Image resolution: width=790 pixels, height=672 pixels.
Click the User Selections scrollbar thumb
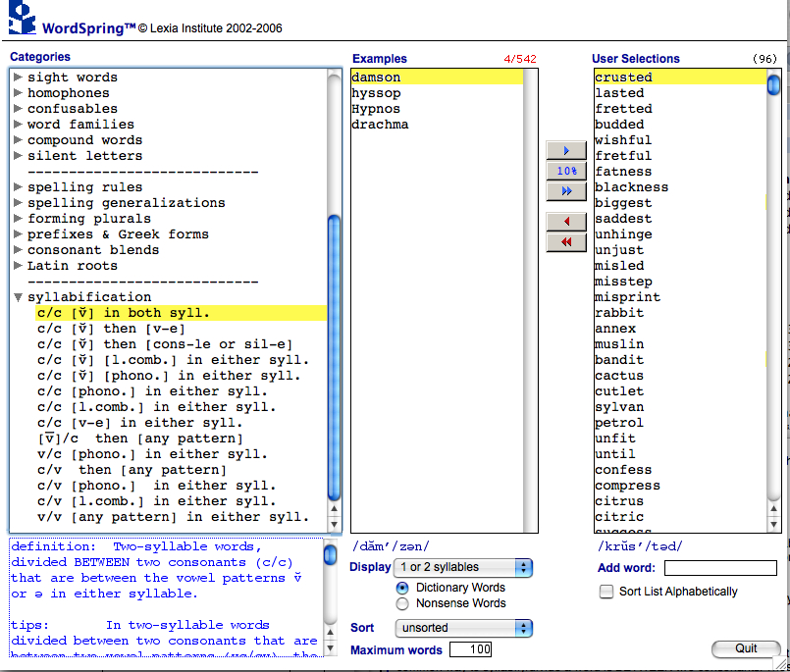point(773,84)
